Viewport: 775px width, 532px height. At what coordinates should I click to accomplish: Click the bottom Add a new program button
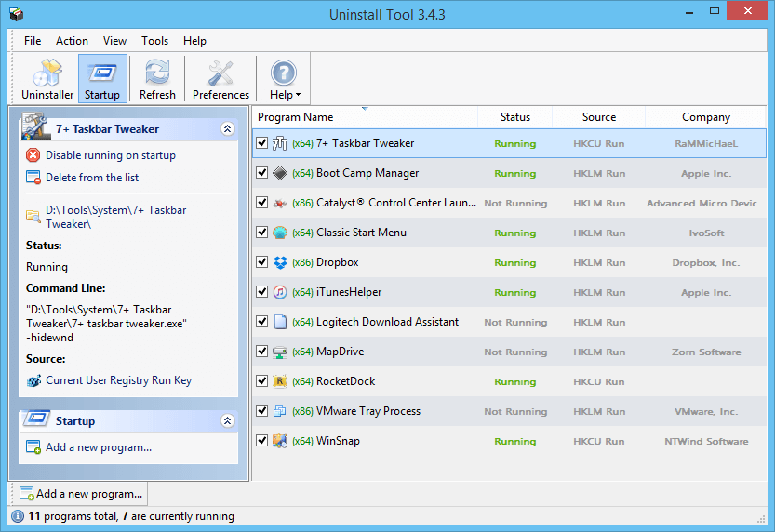tap(81, 494)
